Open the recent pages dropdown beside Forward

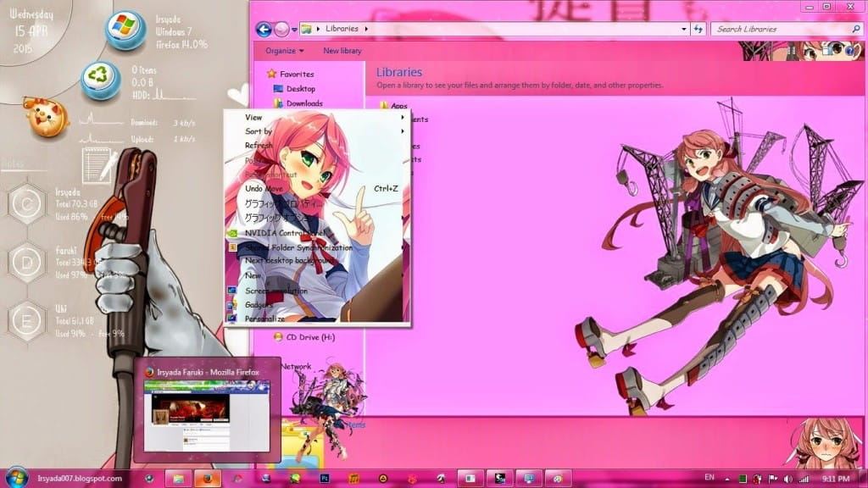pyautogui.click(x=294, y=30)
